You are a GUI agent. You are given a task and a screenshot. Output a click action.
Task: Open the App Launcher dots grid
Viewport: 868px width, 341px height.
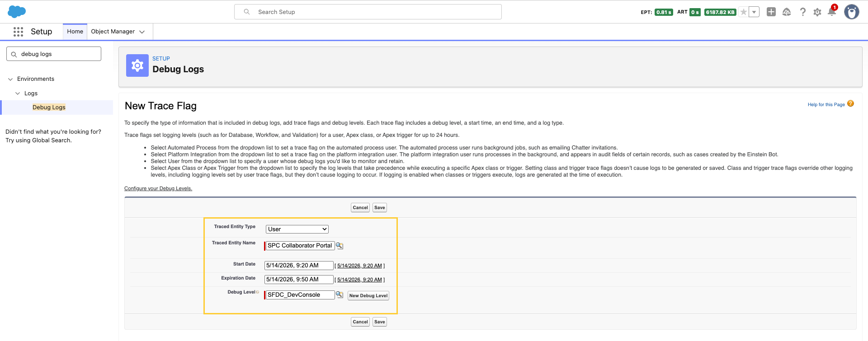18,32
